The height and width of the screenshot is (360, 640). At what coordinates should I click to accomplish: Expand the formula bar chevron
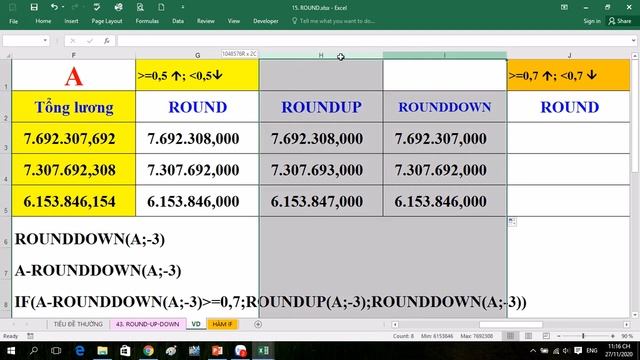pyautogui.click(x=633, y=40)
